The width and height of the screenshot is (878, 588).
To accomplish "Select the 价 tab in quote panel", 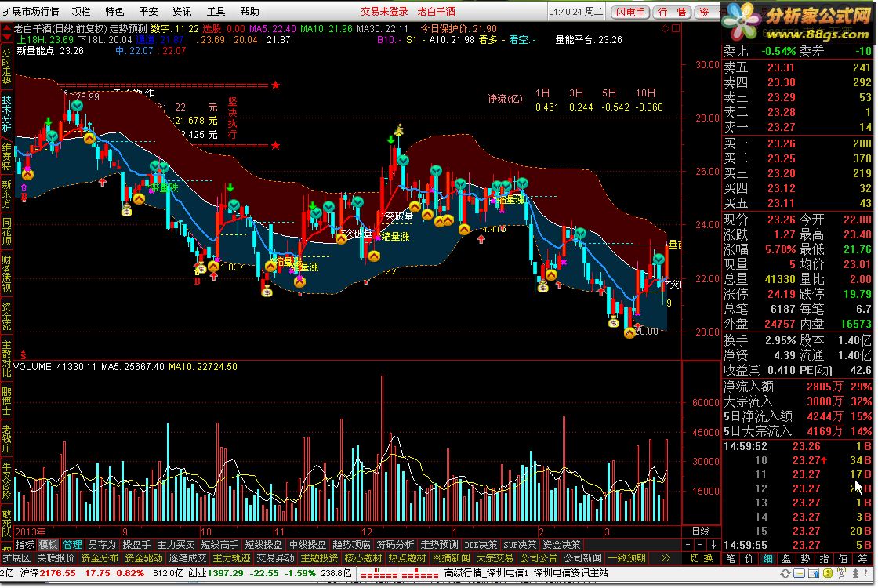I will (749, 558).
